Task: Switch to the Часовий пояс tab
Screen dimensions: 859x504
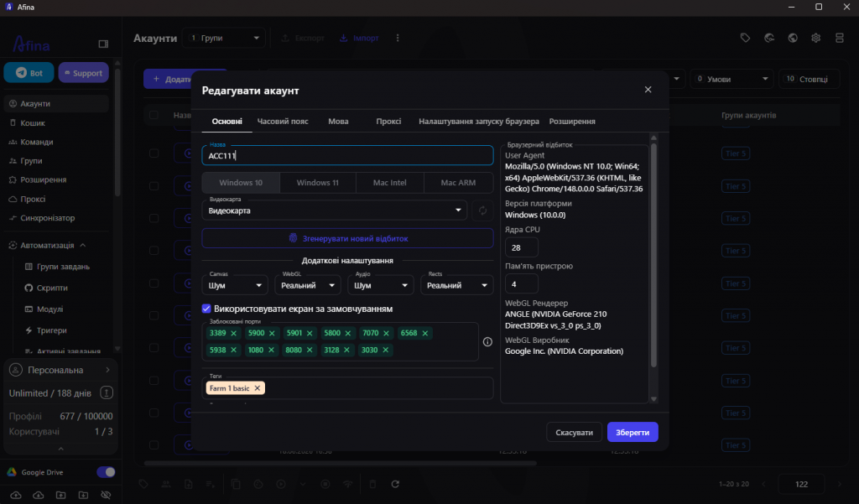Action: [x=283, y=121]
